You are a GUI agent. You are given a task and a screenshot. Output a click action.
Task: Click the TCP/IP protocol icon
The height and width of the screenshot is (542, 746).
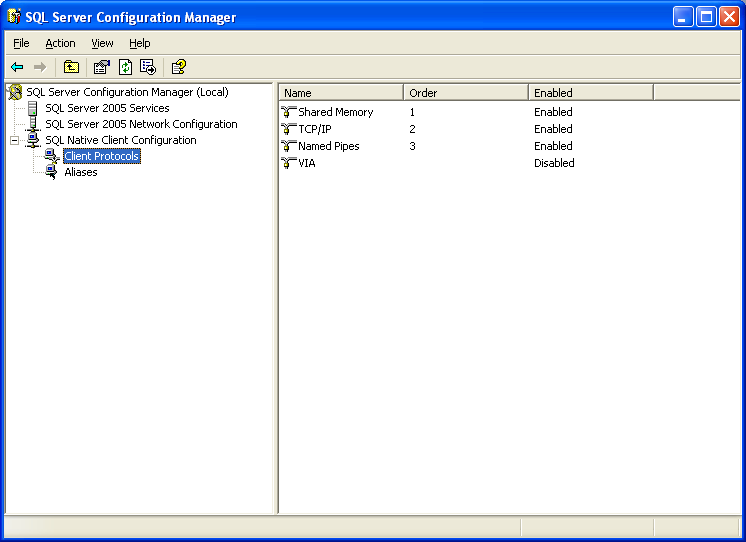288,129
